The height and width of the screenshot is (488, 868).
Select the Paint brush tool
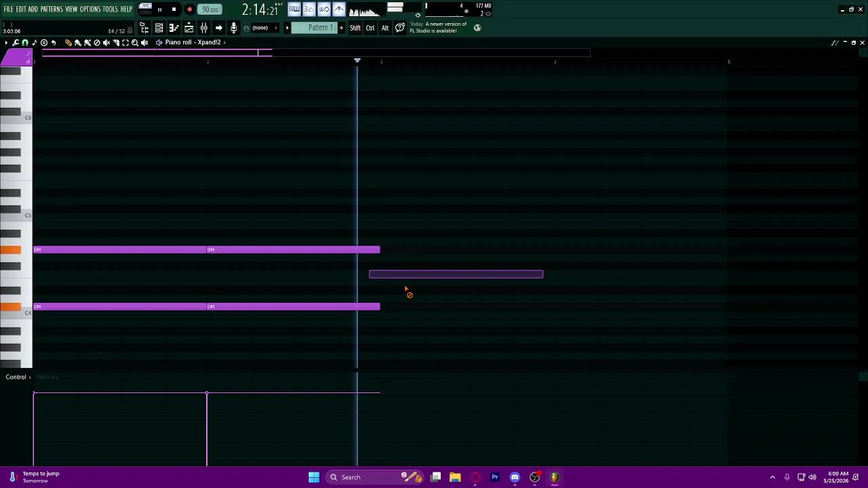click(78, 43)
